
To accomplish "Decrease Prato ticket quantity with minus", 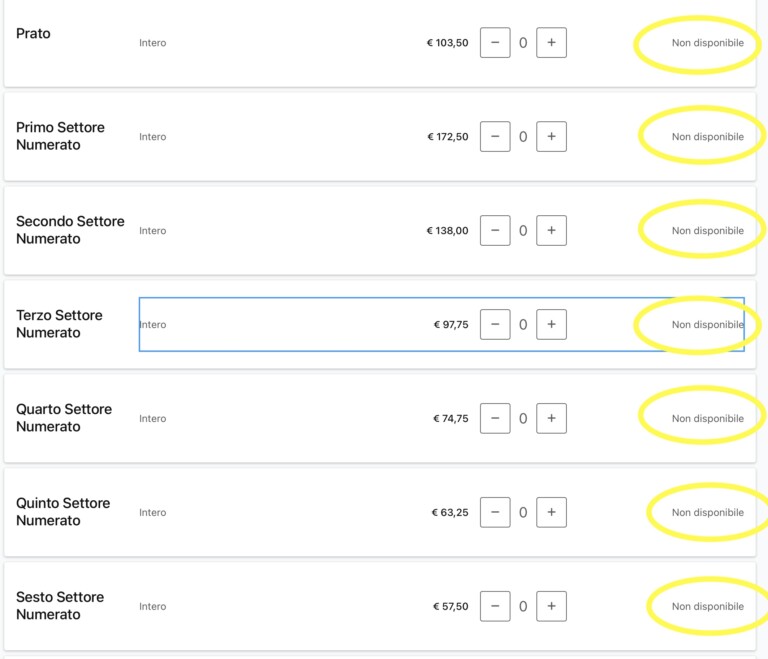I will coord(495,43).
